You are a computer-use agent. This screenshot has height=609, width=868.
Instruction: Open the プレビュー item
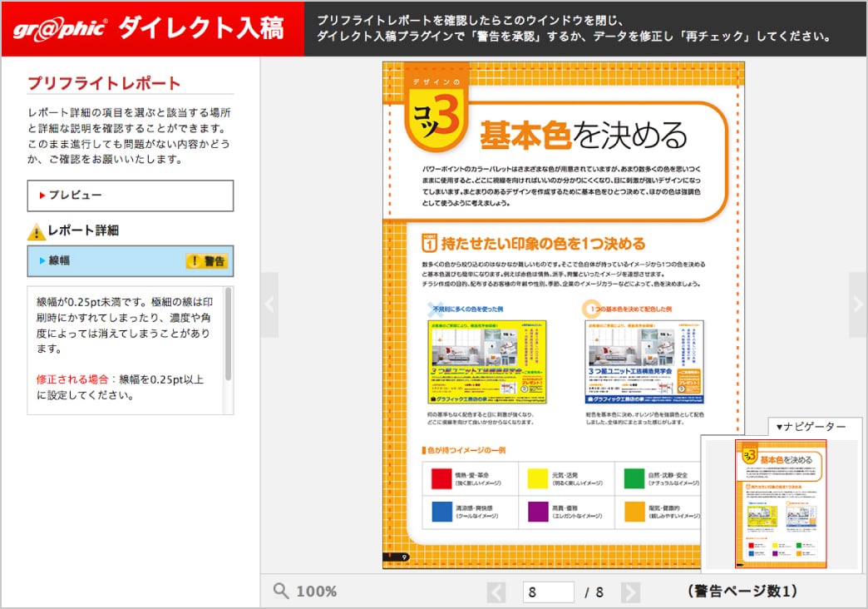coord(130,196)
